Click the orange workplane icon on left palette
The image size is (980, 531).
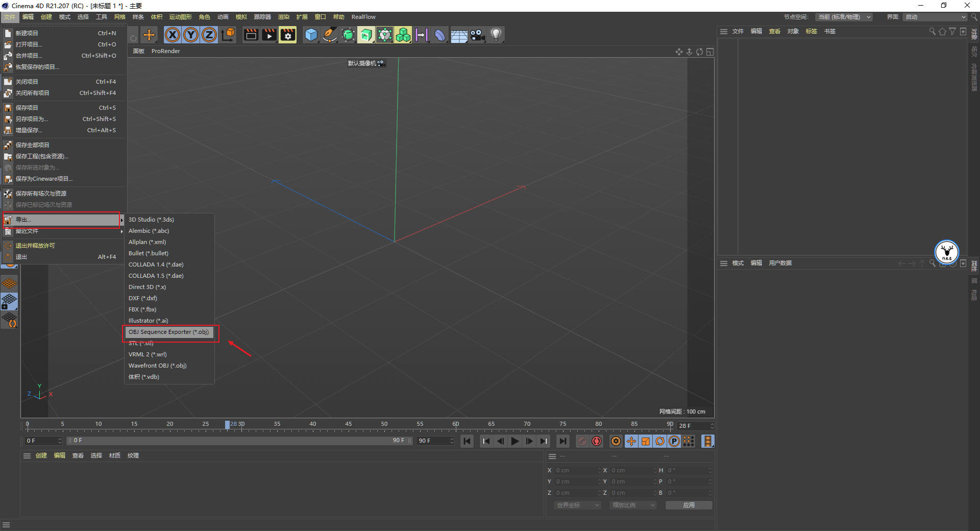(x=10, y=283)
